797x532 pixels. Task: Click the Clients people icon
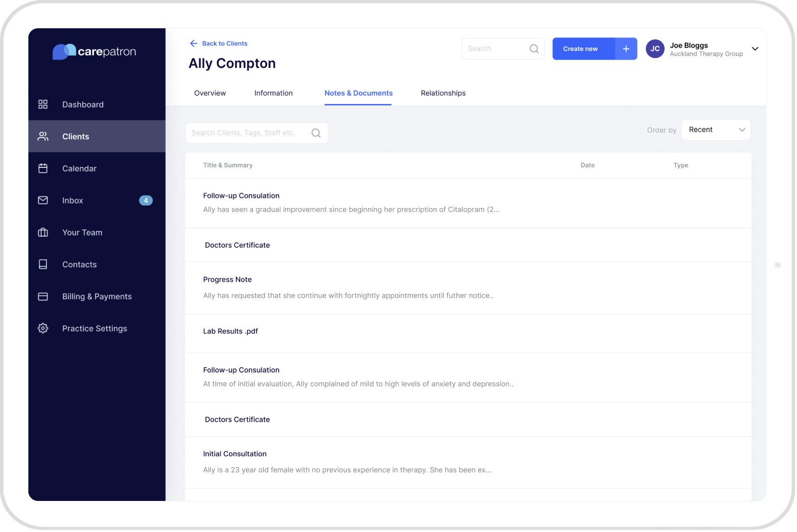pos(43,136)
